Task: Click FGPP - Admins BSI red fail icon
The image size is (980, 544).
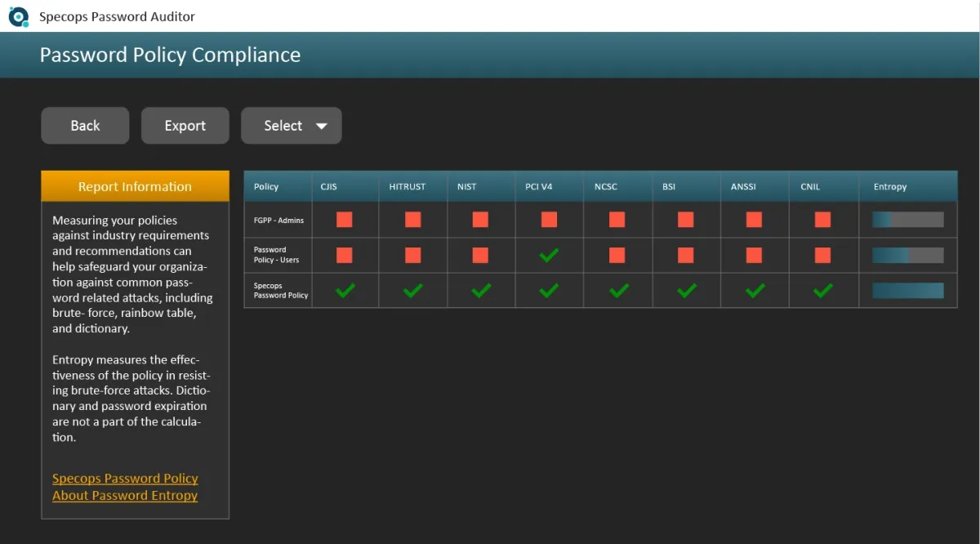Action: click(685, 220)
